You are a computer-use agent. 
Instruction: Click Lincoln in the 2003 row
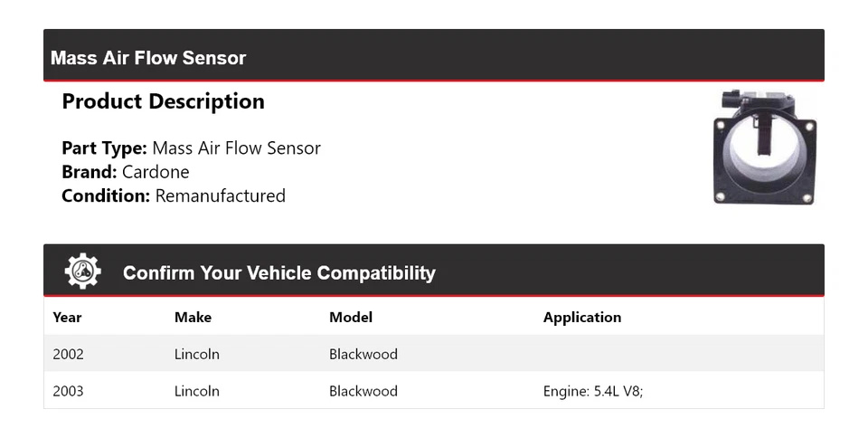click(196, 391)
